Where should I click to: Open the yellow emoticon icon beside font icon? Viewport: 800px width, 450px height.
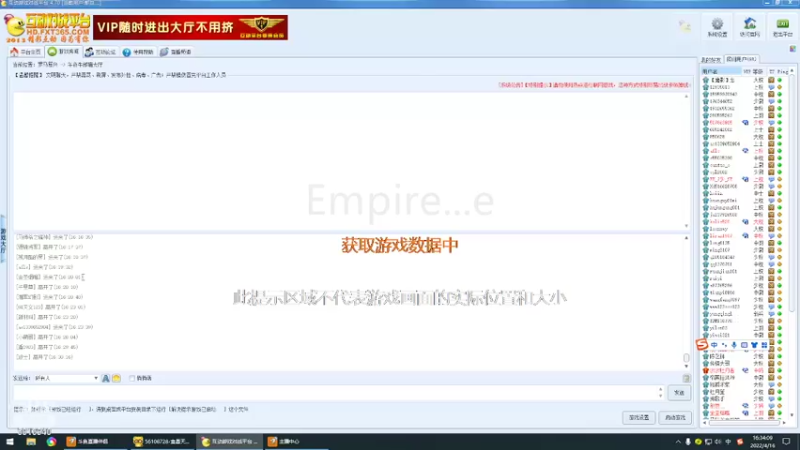(116, 379)
